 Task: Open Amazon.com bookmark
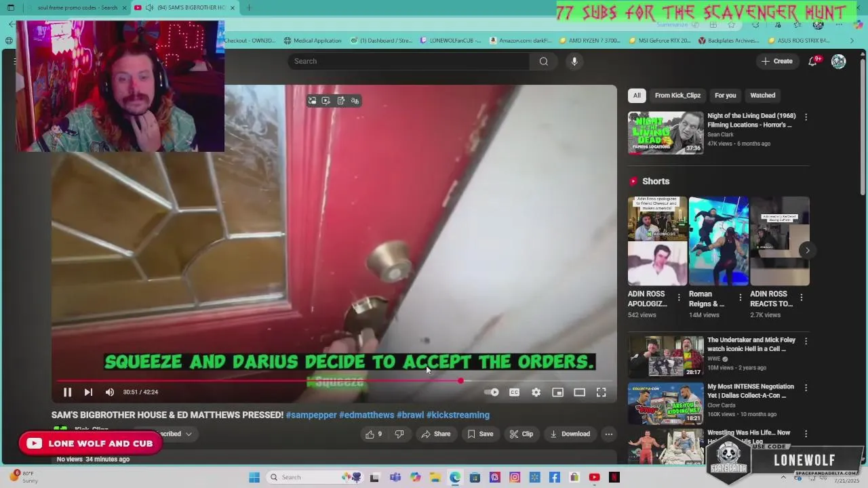pos(521,41)
